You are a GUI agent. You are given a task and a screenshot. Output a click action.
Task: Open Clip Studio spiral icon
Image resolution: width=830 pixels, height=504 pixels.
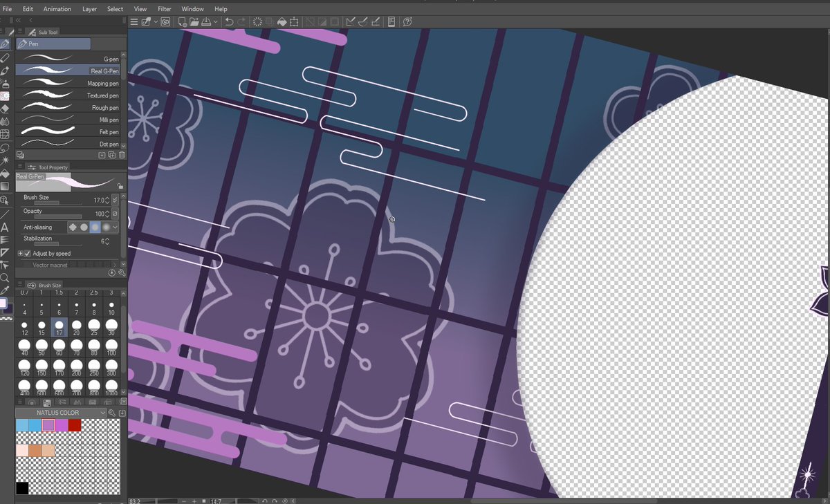pyautogui.click(x=165, y=21)
